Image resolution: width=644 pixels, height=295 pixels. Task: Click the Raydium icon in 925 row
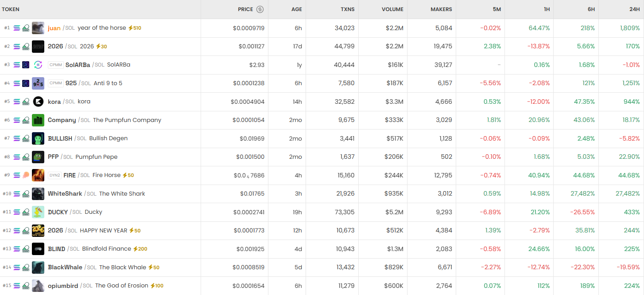(26, 83)
